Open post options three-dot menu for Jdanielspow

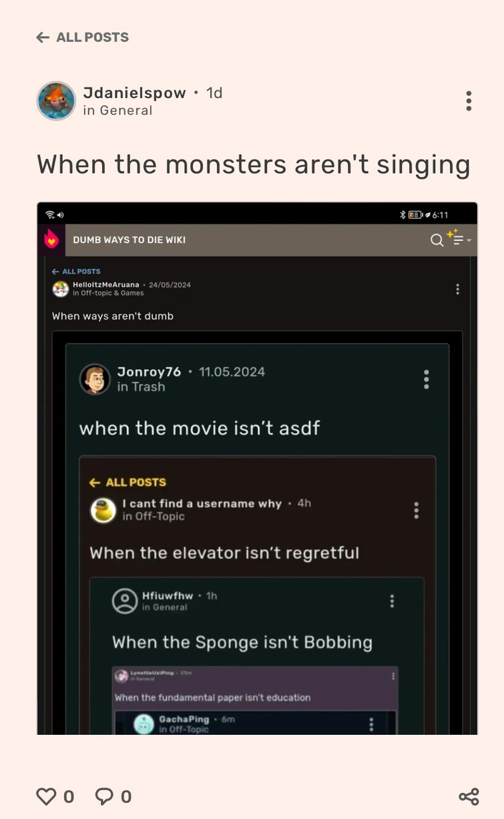[x=469, y=101]
